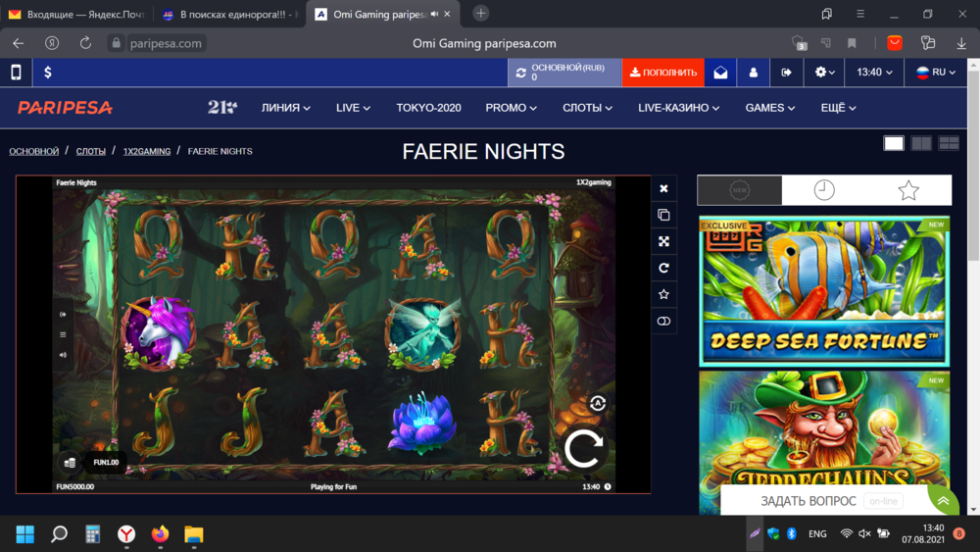Show the NEW games tab

pos(739,190)
